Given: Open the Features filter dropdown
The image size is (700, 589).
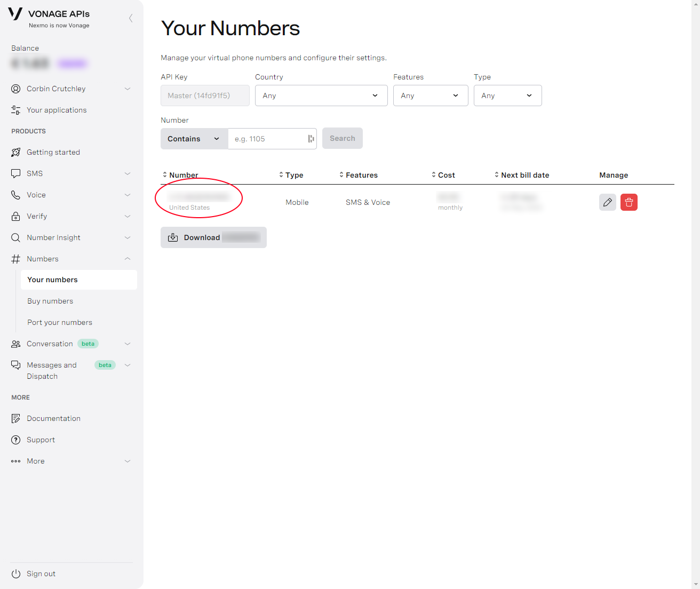Looking at the screenshot, I should pyautogui.click(x=431, y=95).
